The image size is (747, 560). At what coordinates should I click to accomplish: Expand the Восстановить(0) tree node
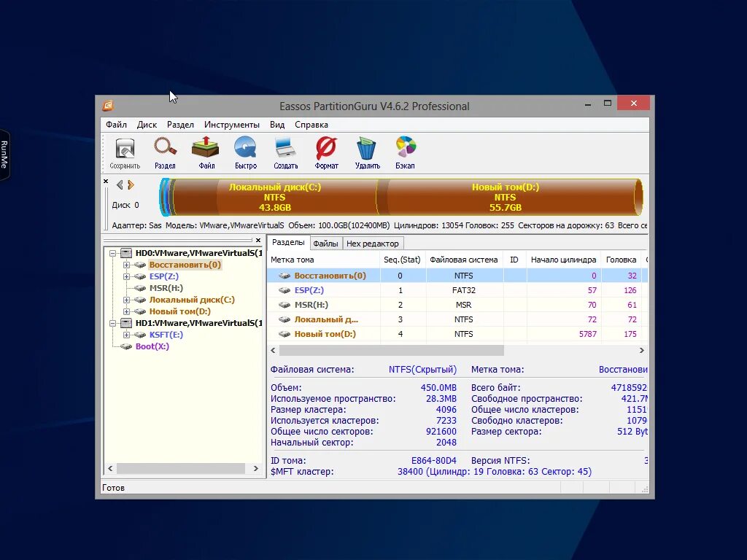126,265
